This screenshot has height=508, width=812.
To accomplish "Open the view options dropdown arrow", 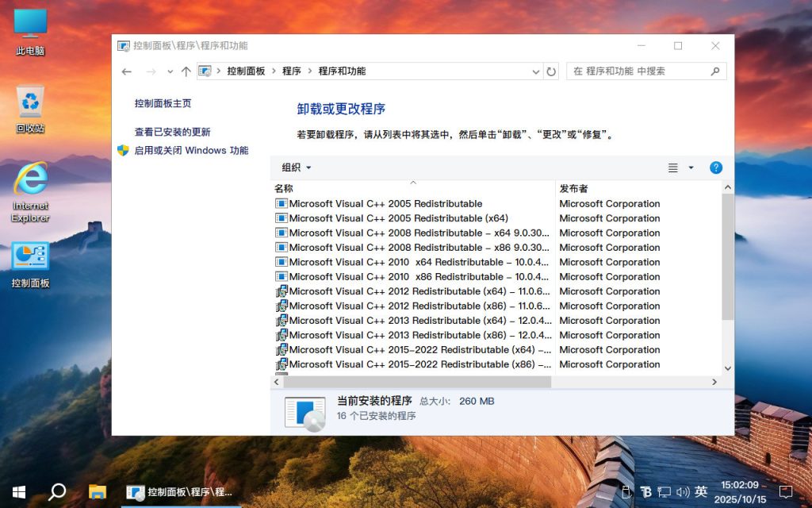I will pos(690,167).
